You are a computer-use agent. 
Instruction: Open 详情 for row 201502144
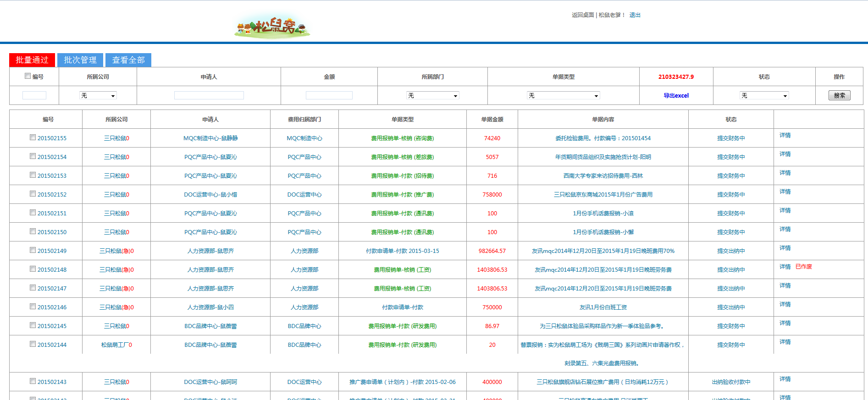click(x=785, y=342)
